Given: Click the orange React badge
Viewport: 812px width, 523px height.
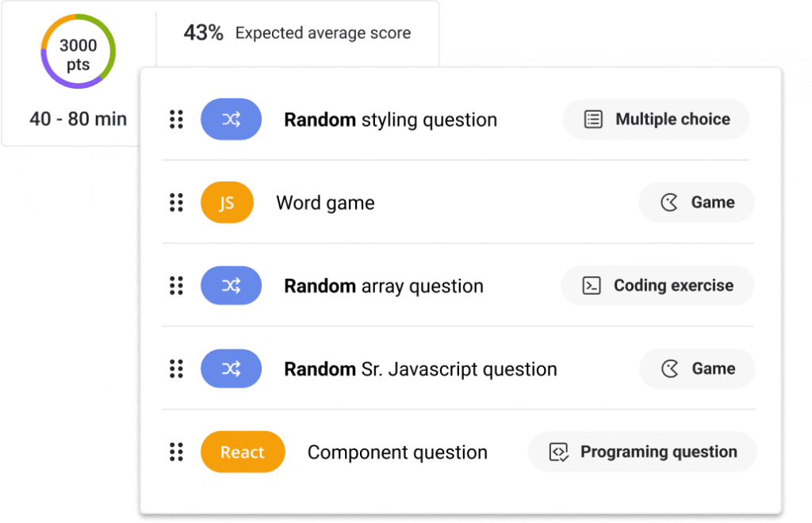Looking at the screenshot, I should pos(242,452).
